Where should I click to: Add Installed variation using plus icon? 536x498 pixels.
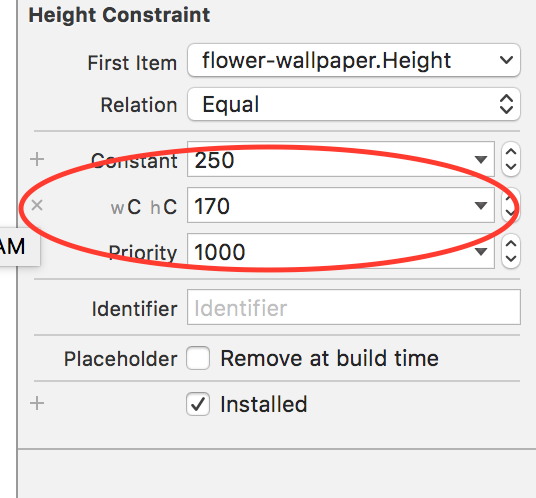point(37,403)
